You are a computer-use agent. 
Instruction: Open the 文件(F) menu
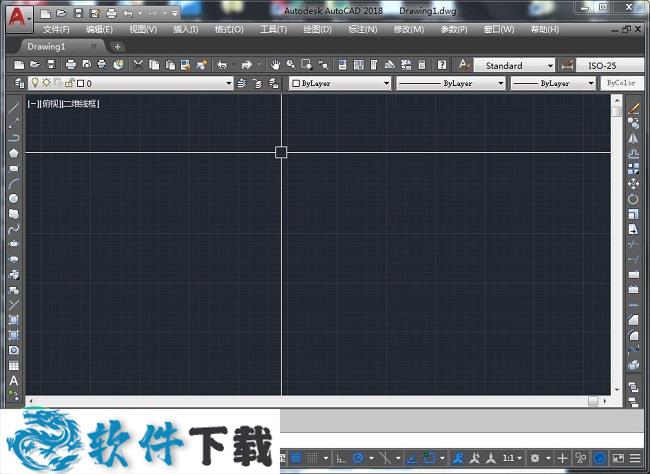click(x=56, y=29)
